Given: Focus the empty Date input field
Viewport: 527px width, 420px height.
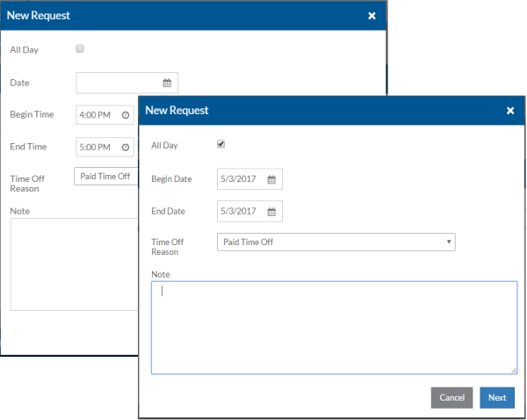Looking at the screenshot, I should coord(119,83).
